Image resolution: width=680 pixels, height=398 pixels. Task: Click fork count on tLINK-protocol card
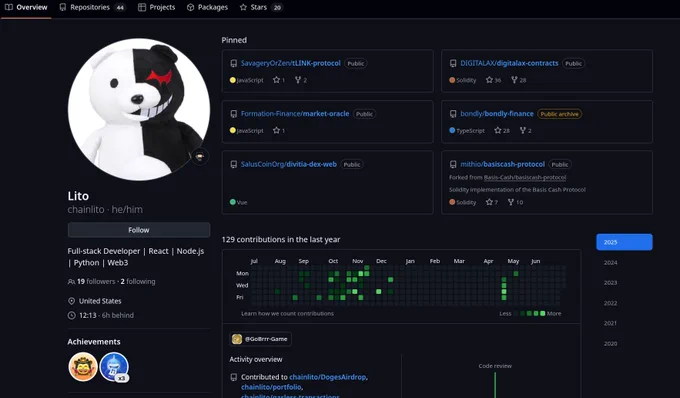click(301, 80)
